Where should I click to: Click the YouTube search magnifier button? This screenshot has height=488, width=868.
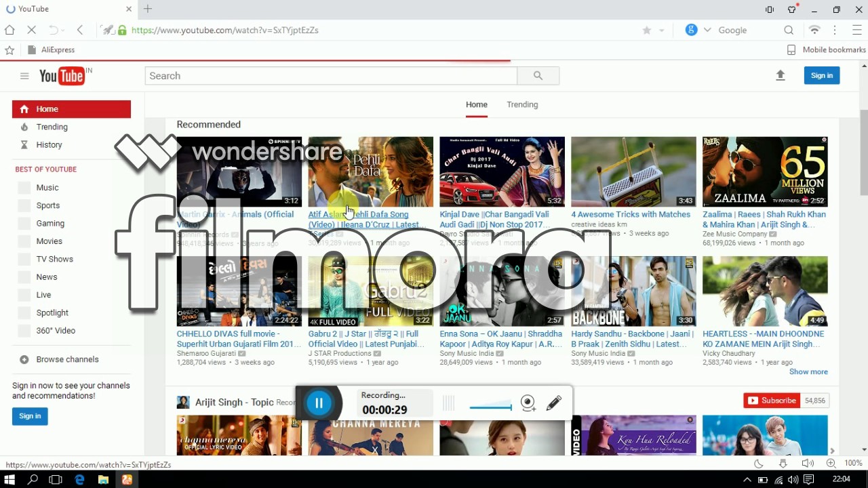(x=538, y=76)
